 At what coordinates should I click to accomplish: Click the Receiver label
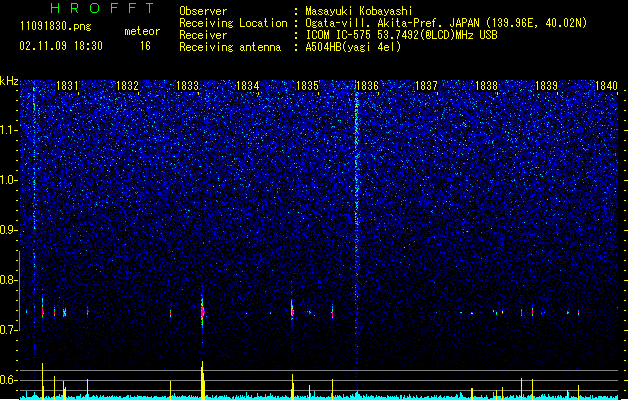203,35
